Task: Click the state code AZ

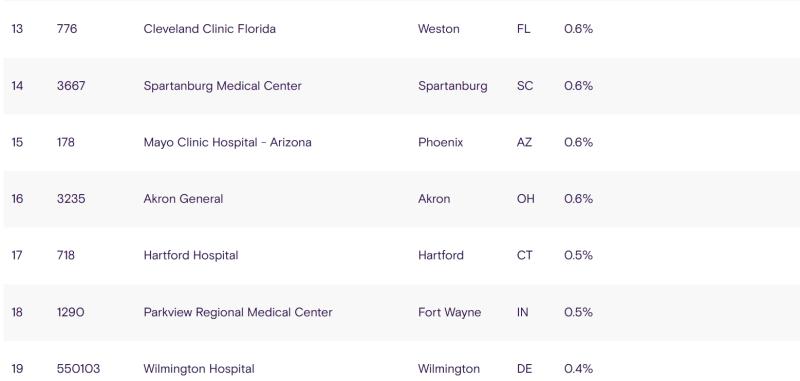Action: pyautogui.click(x=524, y=142)
